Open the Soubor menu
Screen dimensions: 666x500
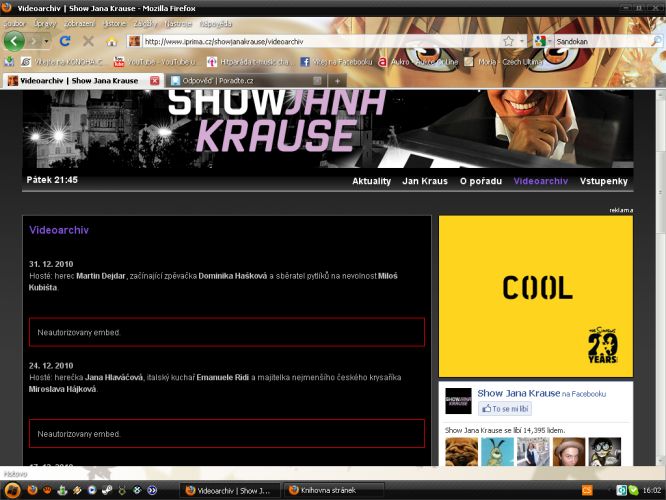point(14,24)
